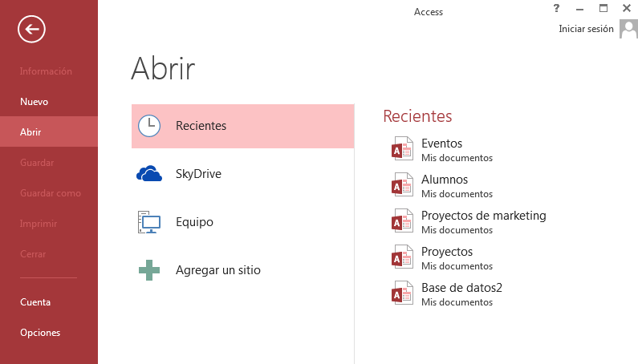Choose Agregar un sitio option
638x364 pixels.
[x=218, y=270]
